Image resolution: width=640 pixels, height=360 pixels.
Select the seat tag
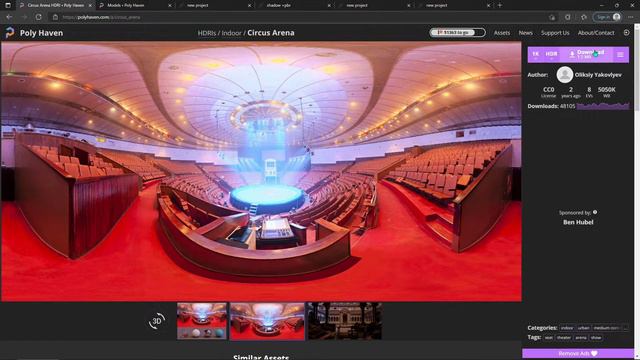point(548,338)
